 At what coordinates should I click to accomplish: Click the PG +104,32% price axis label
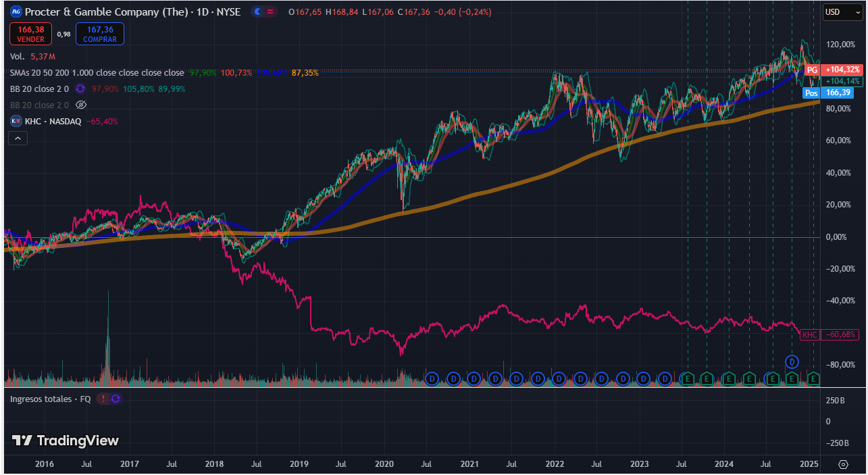tap(833, 70)
